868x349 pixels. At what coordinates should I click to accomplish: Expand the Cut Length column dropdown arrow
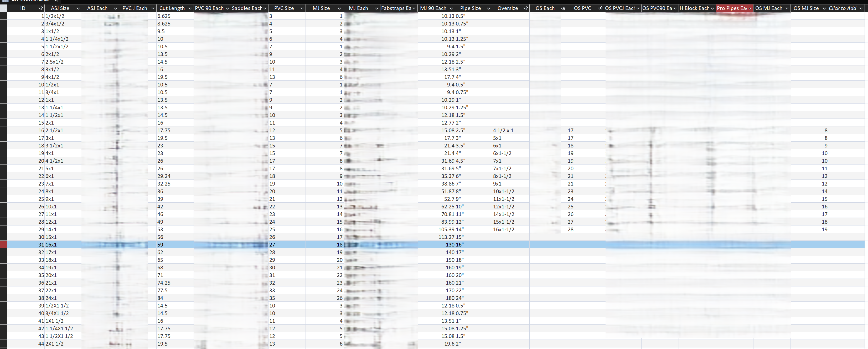coord(190,8)
